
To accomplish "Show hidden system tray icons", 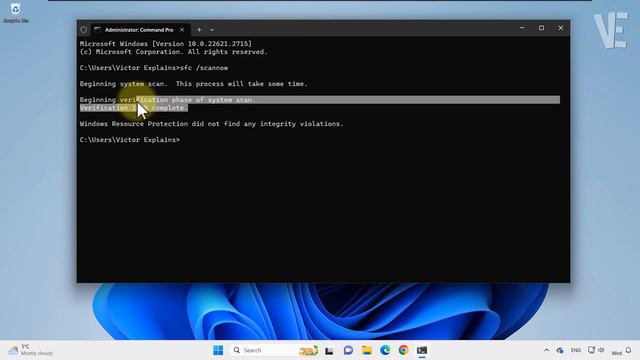I will [x=547, y=350].
